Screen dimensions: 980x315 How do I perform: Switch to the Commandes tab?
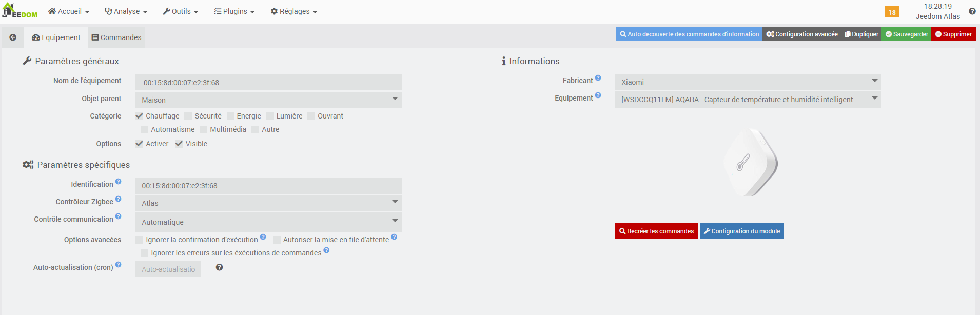coord(116,37)
